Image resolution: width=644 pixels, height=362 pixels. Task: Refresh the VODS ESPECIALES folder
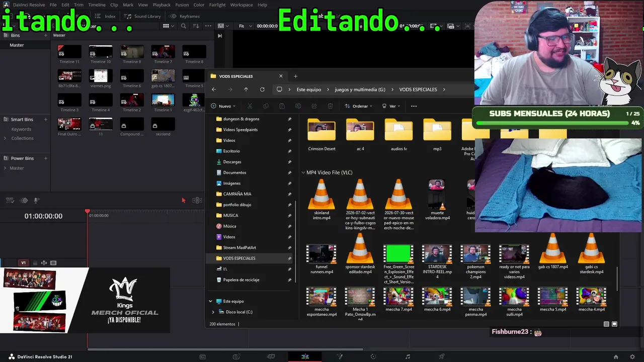coord(262,89)
